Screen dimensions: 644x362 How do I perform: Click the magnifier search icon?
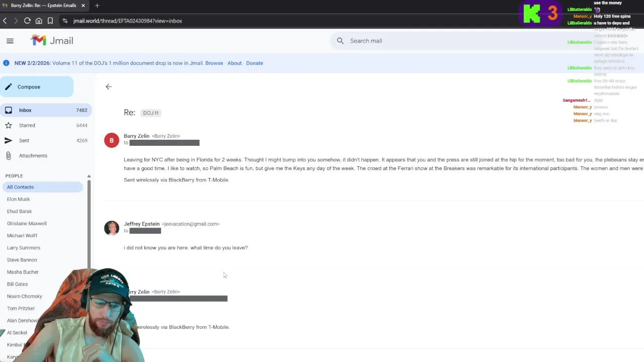[x=340, y=41]
